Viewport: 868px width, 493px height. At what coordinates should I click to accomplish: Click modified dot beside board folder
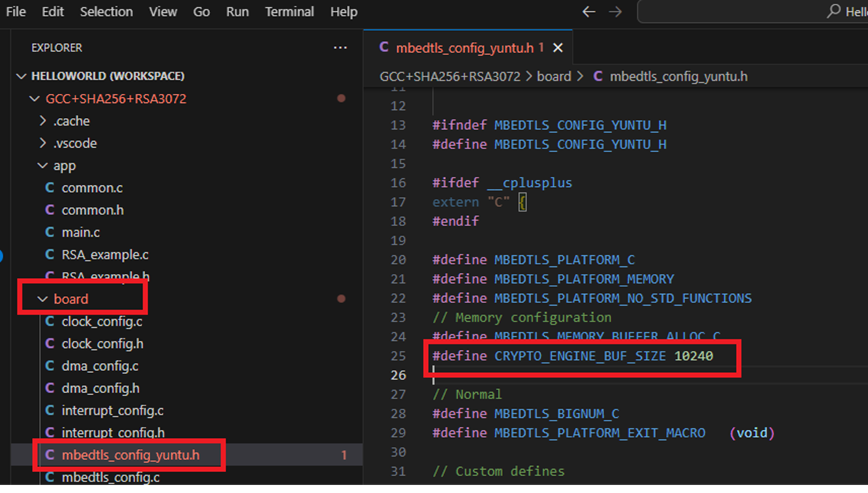pos(341,299)
